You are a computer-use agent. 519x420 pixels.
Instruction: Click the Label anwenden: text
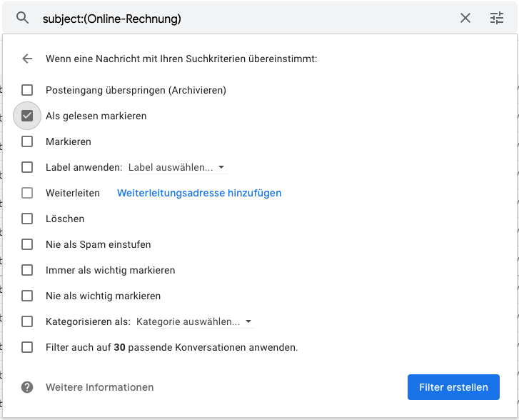click(x=84, y=167)
